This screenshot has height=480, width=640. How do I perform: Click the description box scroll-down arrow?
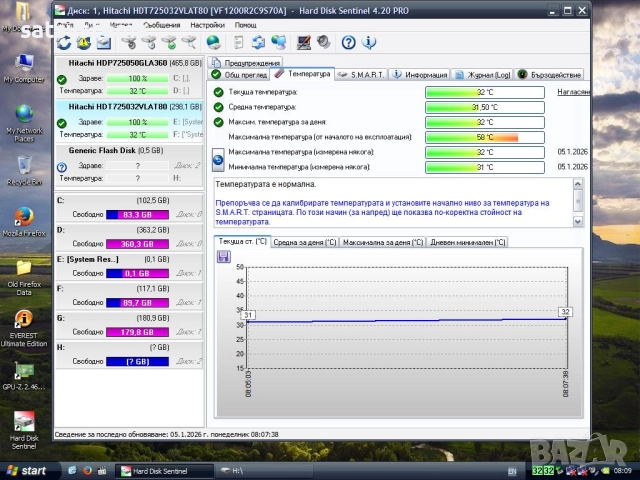click(579, 222)
